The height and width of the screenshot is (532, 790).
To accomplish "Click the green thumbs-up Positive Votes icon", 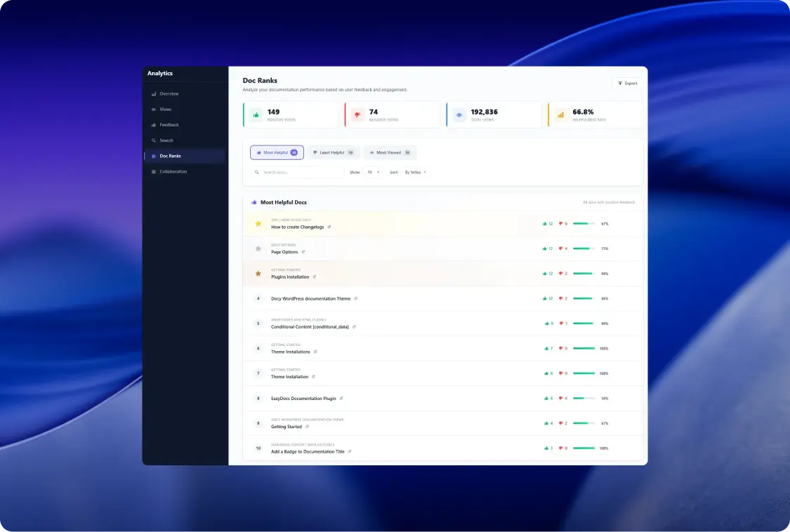I will (256, 115).
